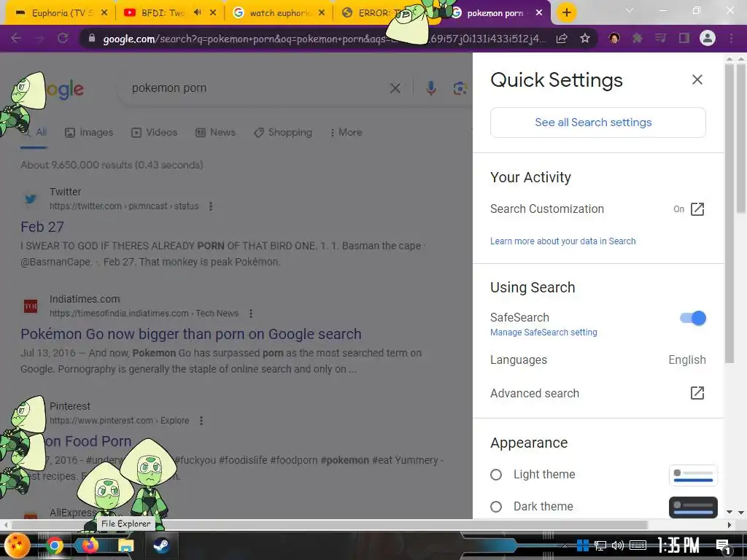Open Advanced search external link icon
Image resolution: width=747 pixels, height=560 pixels.
tap(697, 393)
